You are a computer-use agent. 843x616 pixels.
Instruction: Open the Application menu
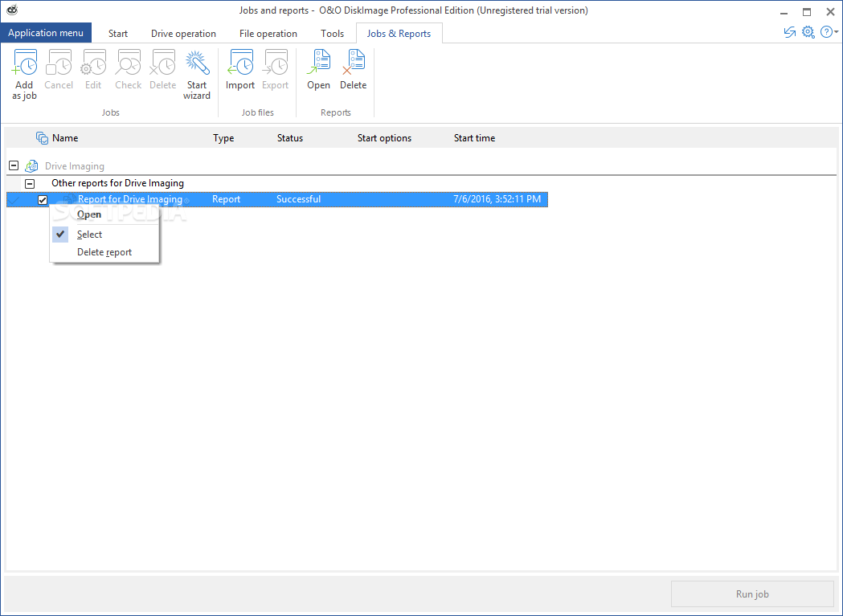point(46,33)
